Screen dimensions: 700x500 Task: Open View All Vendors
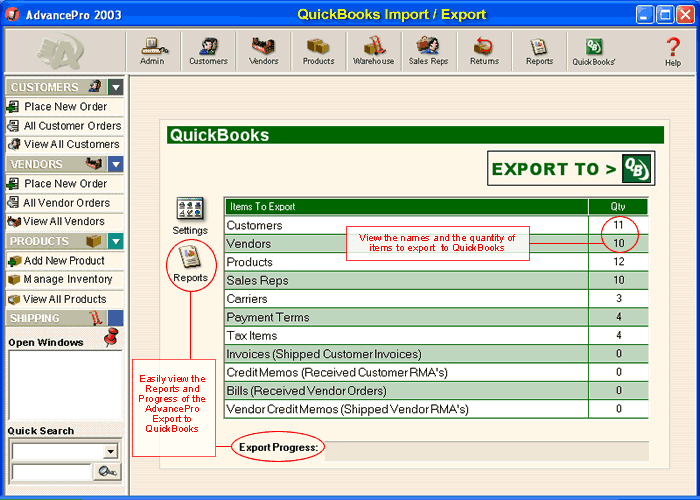coord(65,221)
